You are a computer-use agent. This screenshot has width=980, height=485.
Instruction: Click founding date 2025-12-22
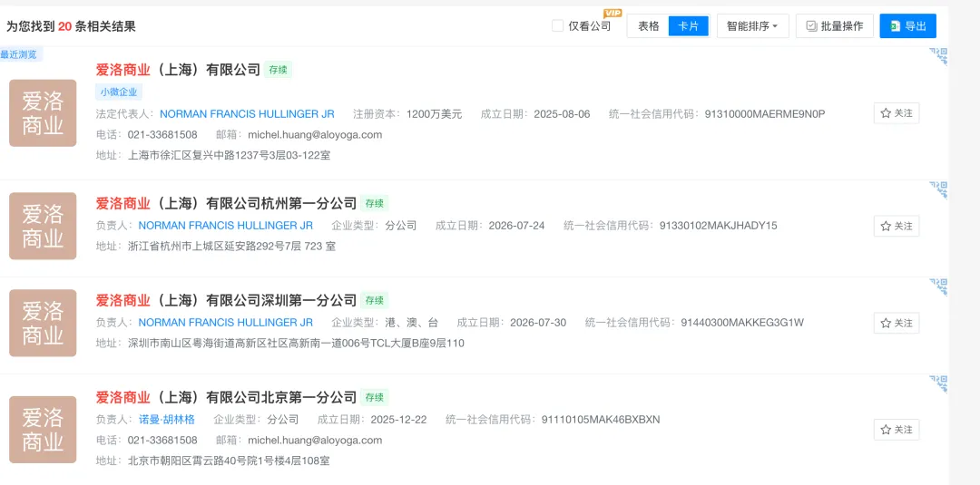click(398, 420)
